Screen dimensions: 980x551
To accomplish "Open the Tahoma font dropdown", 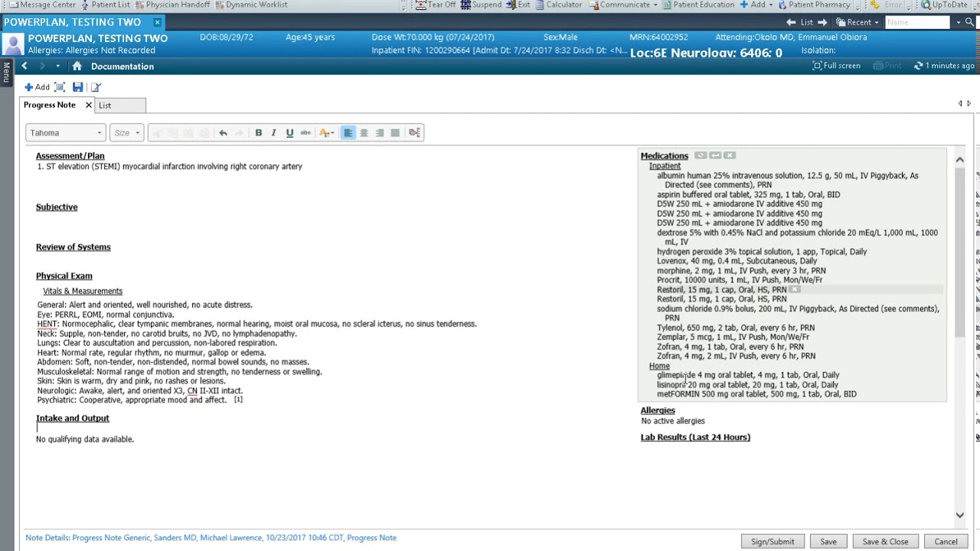I will [65, 133].
